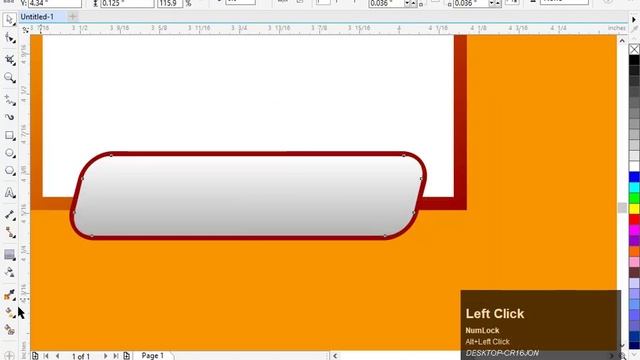Viewport: 640px width, 360px height.
Task: Click the Quick Customize plus button in toolbox
Action: (9, 356)
